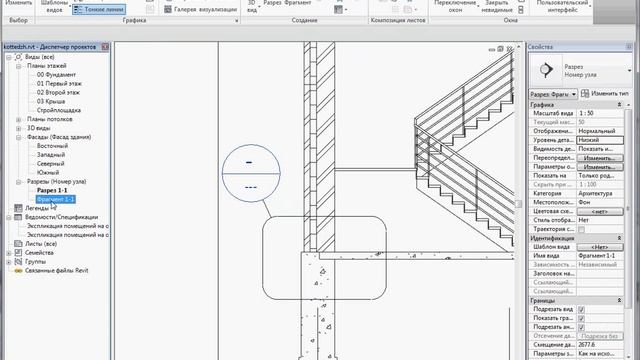This screenshot has height=360, width=640.
Task: Open the Восточный elevation
Action: coord(52,146)
